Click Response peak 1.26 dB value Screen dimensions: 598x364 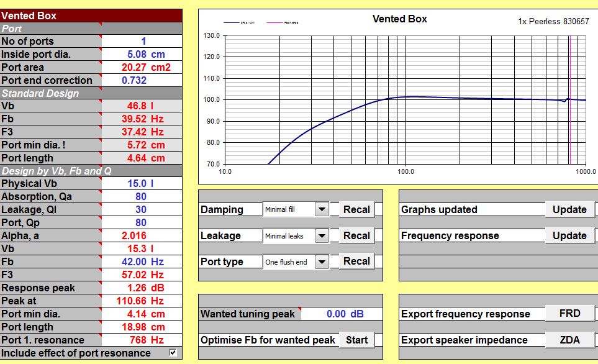tap(142, 288)
